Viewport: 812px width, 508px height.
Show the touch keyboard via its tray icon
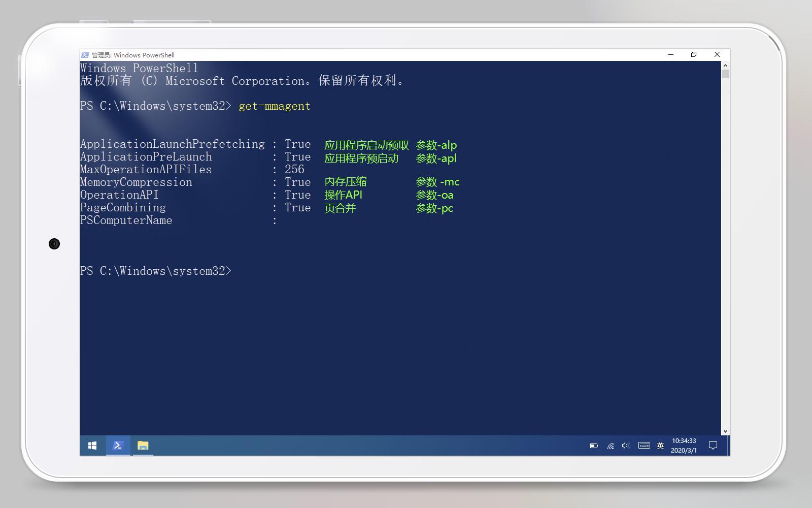point(644,445)
